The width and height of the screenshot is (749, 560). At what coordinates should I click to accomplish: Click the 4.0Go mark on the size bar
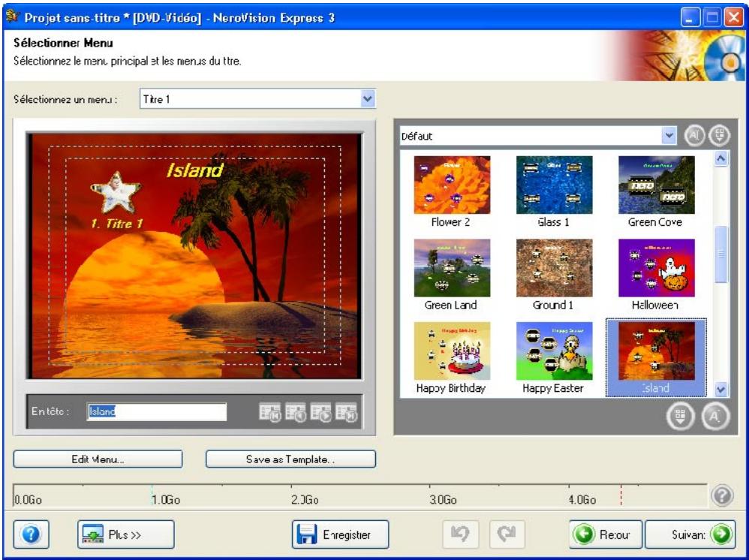[582, 500]
